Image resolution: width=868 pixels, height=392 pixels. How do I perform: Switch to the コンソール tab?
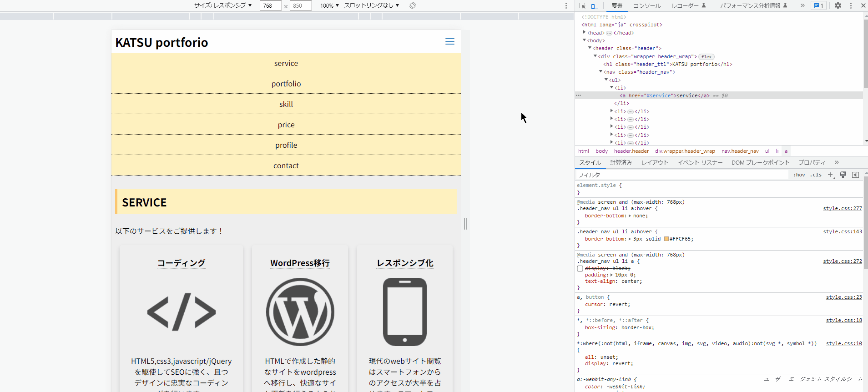[646, 5]
